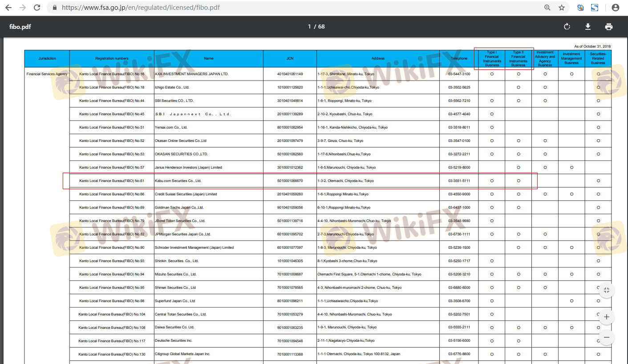The image size is (628, 364).
Task: Open the Chrome profile avatar menu
Action: [616, 8]
